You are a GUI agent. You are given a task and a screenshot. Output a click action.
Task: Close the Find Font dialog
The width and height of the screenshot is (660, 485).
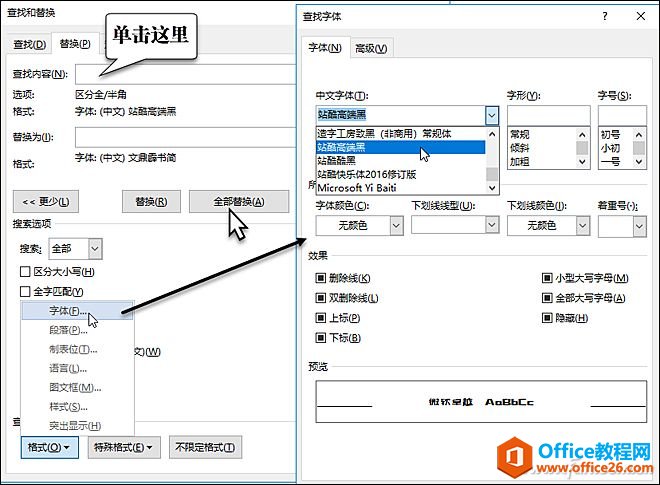(641, 16)
